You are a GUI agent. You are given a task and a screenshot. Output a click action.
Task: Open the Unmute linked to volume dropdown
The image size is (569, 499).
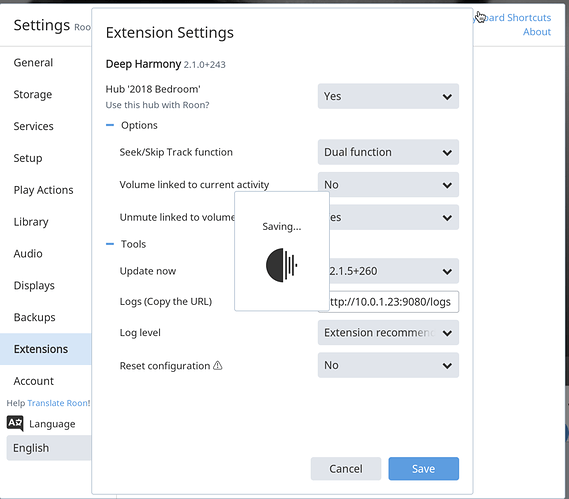(394, 217)
